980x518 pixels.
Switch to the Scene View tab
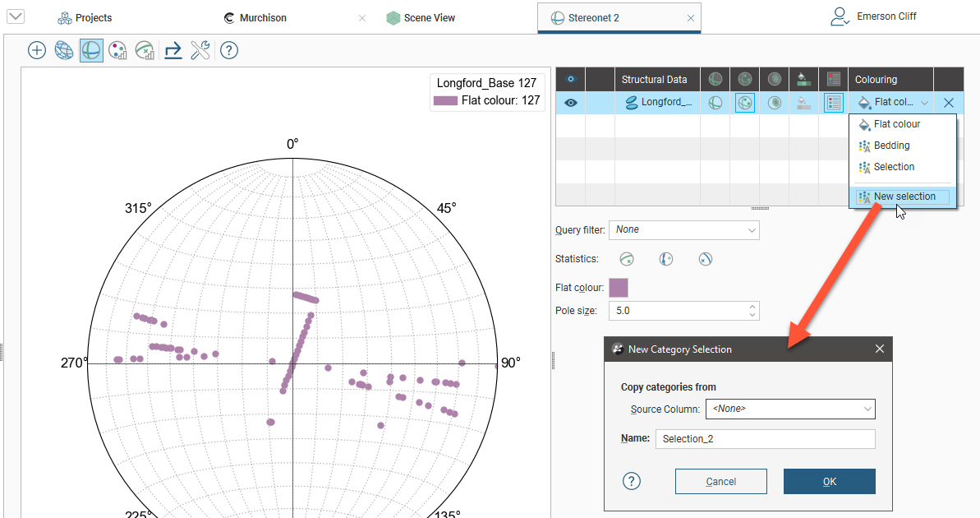tap(421, 18)
